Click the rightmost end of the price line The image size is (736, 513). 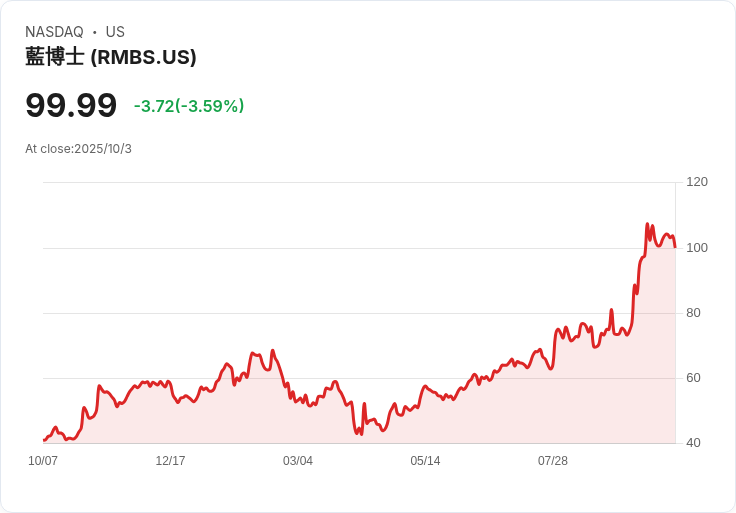(675, 246)
